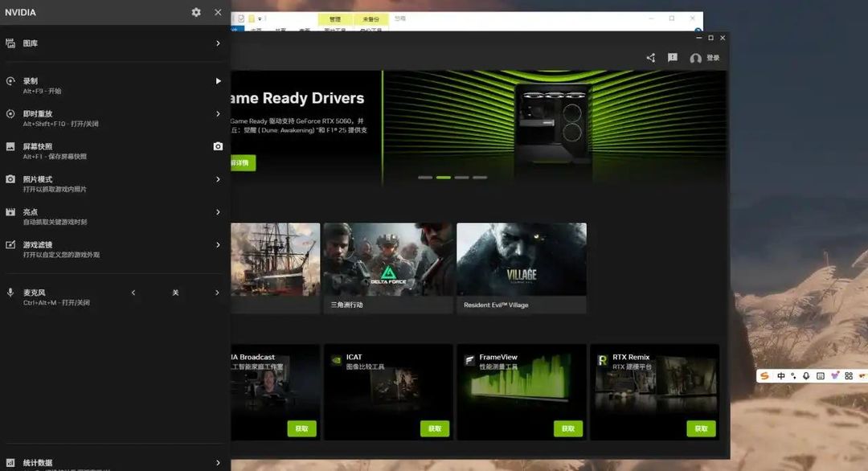Expand the 即时重放 instant replay entry

[x=115, y=118]
